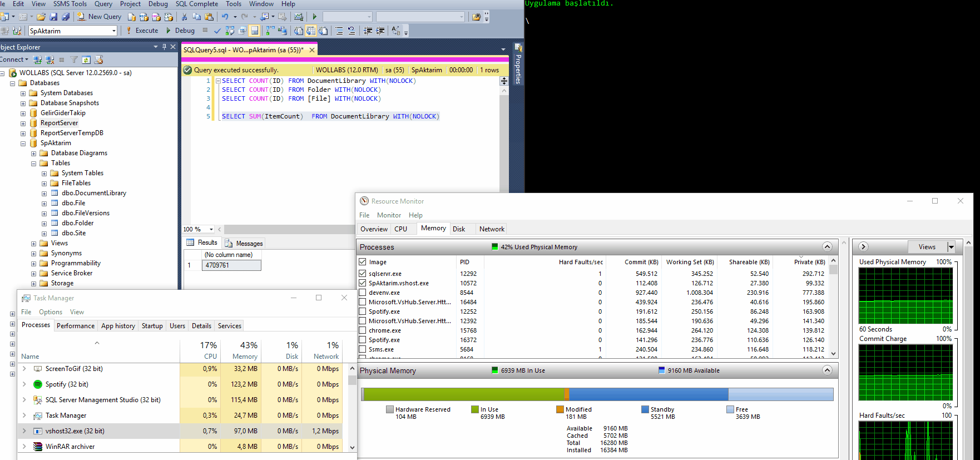Open the Connect dropdown in Object Explorer
Viewport: 980px width, 460px height.
click(13, 60)
